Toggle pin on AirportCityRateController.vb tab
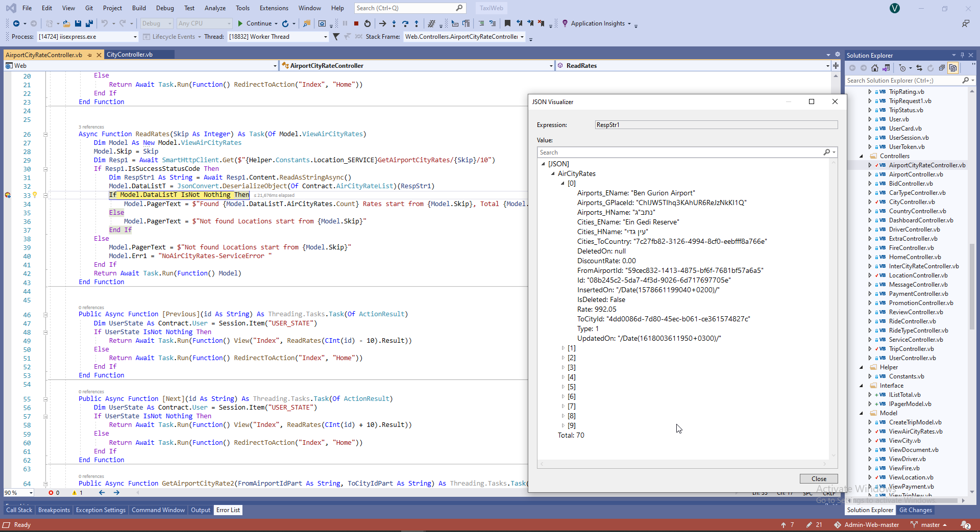Viewport: 980px width, 532px height. pyautogui.click(x=89, y=55)
